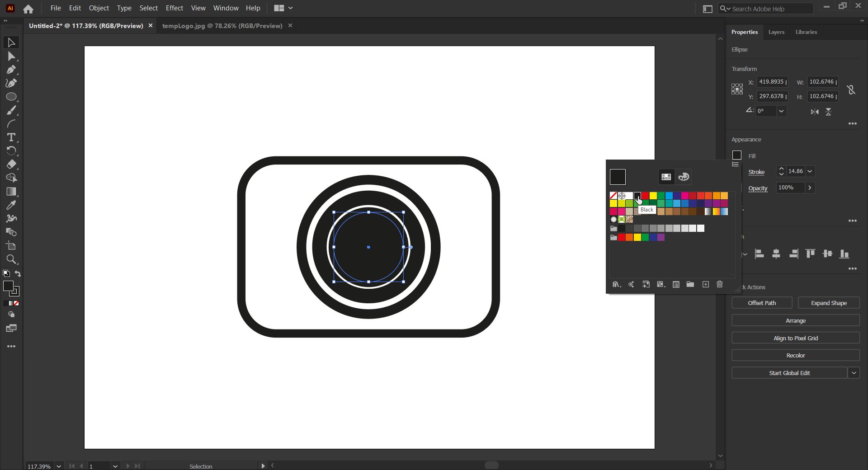This screenshot has height=470, width=868.
Task: Switch to Layers panel tab
Action: [776, 32]
